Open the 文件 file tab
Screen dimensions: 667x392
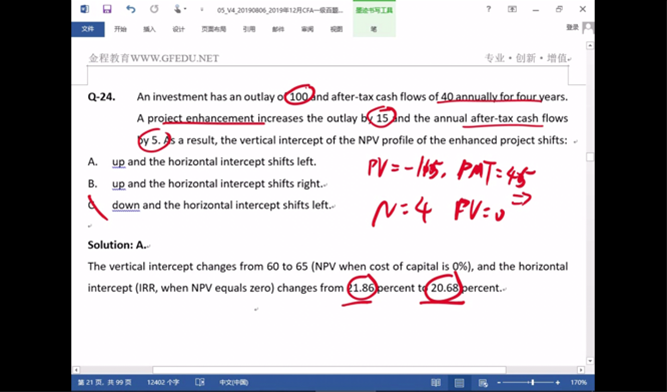(x=88, y=29)
